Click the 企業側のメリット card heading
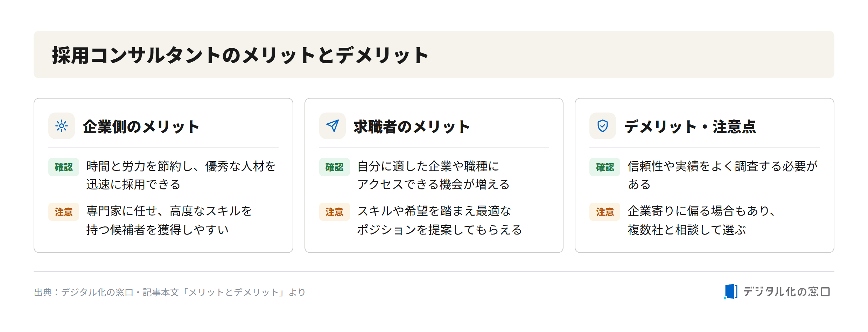This screenshot has width=868, height=332. [x=141, y=127]
